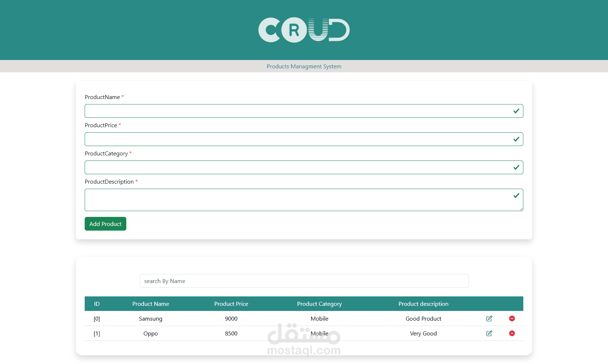The image size is (608, 364).
Task: Click the 8500 price cell
Action: (231, 334)
